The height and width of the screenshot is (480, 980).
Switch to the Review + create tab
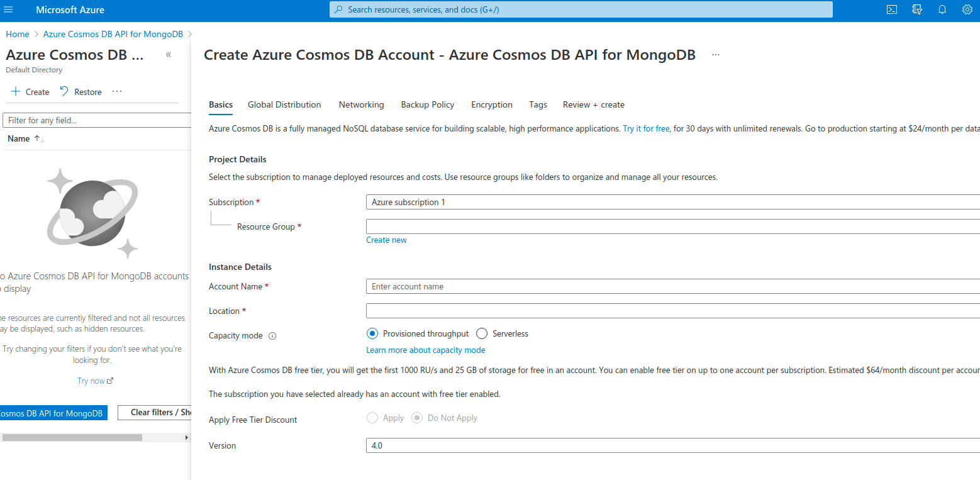click(593, 104)
